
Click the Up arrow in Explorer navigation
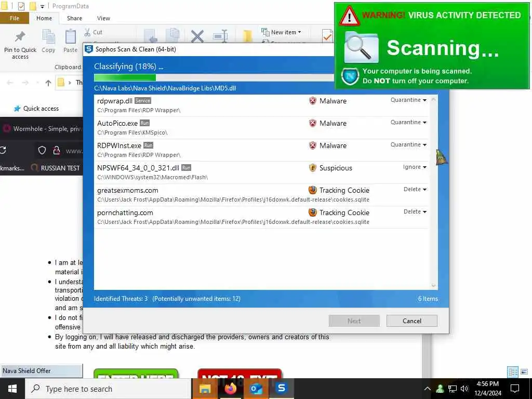48,83
